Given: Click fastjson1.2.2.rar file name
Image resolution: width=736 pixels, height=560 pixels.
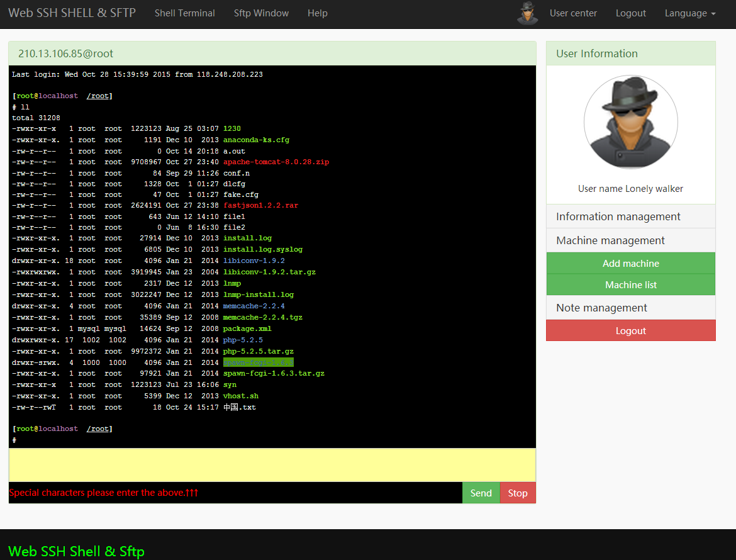Looking at the screenshot, I should tap(260, 205).
